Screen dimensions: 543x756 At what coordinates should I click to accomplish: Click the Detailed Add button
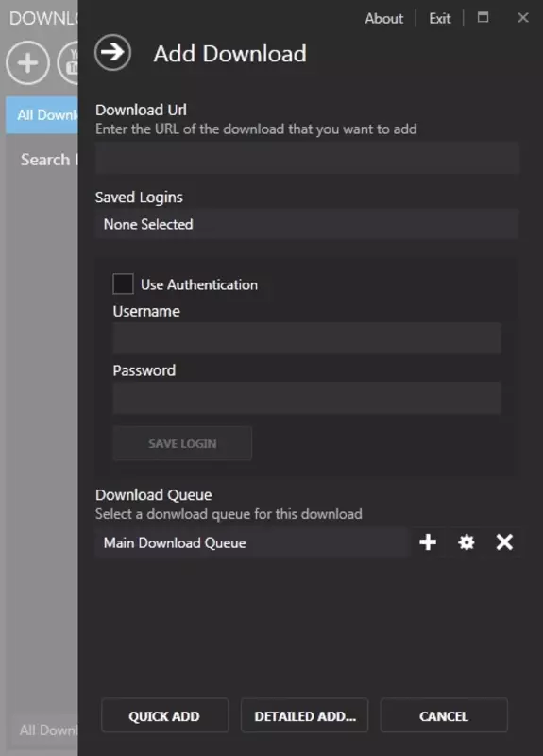(x=304, y=715)
